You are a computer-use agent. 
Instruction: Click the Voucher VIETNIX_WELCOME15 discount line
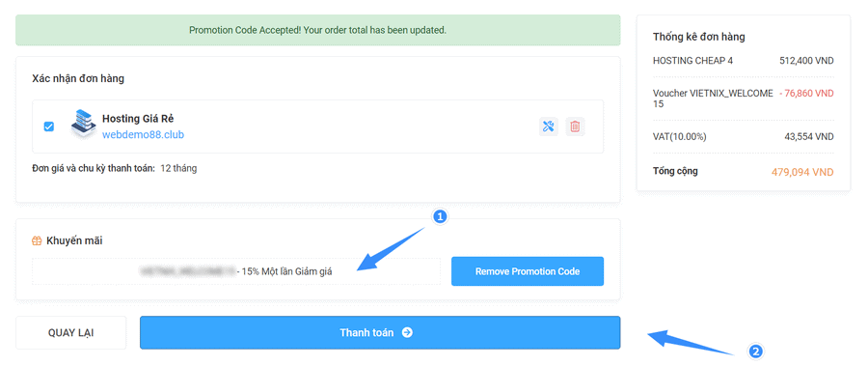click(744, 99)
